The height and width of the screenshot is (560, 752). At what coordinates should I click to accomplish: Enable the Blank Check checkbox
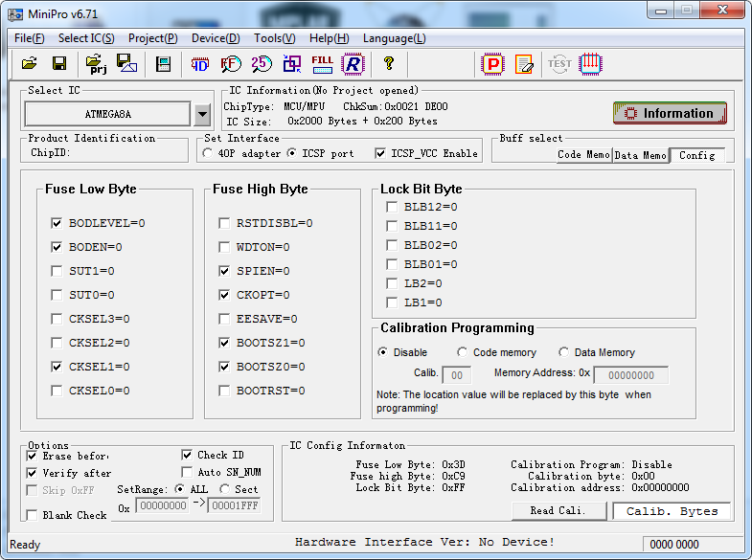(x=32, y=515)
